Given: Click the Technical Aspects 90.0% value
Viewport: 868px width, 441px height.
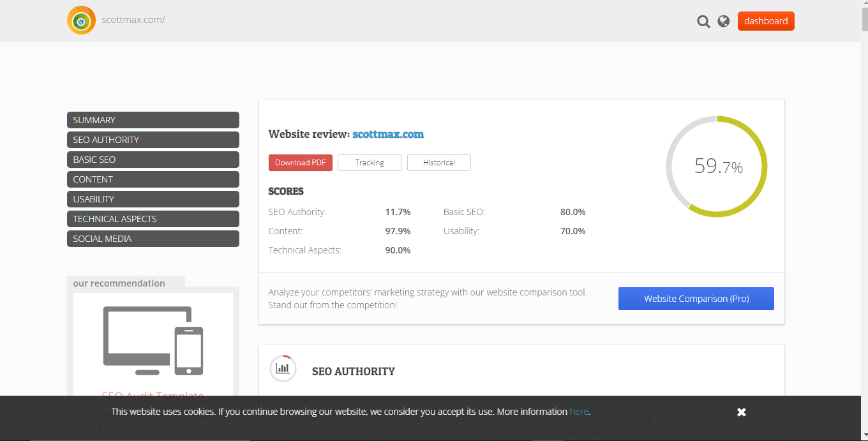Looking at the screenshot, I should [398, 250].
